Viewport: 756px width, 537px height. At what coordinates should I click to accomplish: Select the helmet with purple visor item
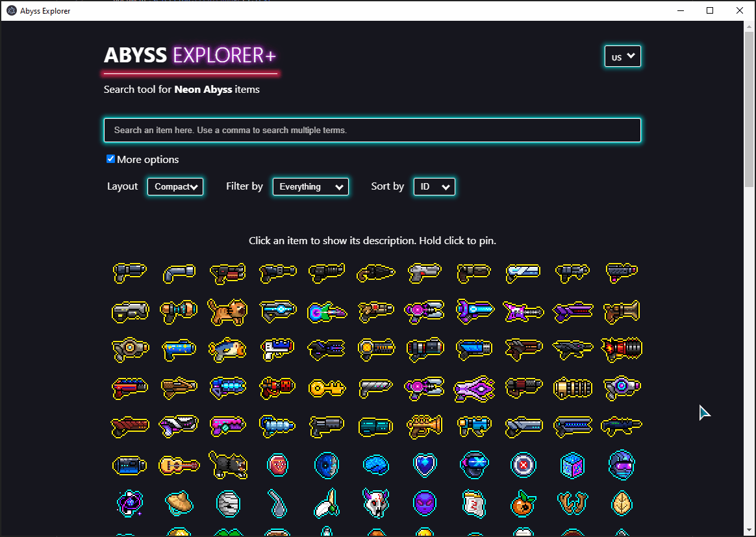click(622, 465)
